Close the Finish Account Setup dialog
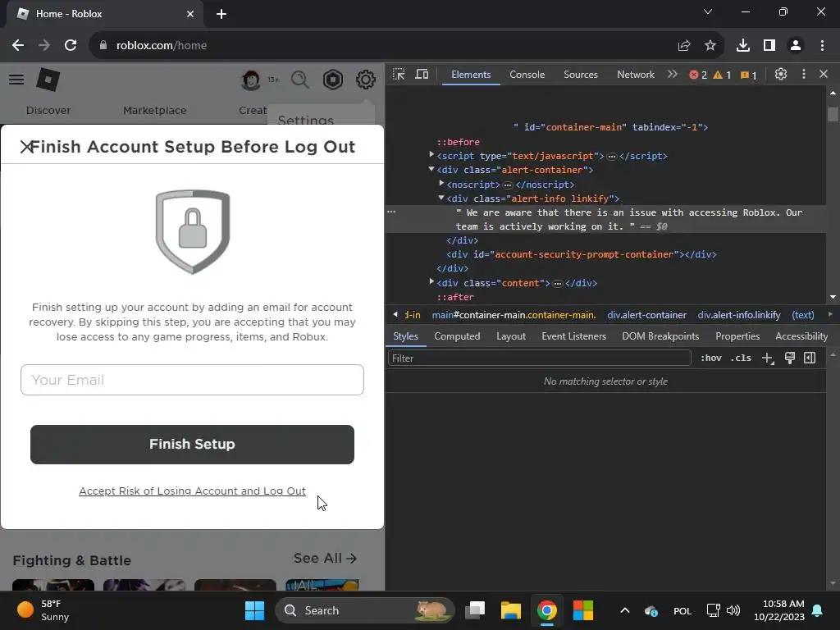Screen dimensions: 840x630 pos(25,147)
